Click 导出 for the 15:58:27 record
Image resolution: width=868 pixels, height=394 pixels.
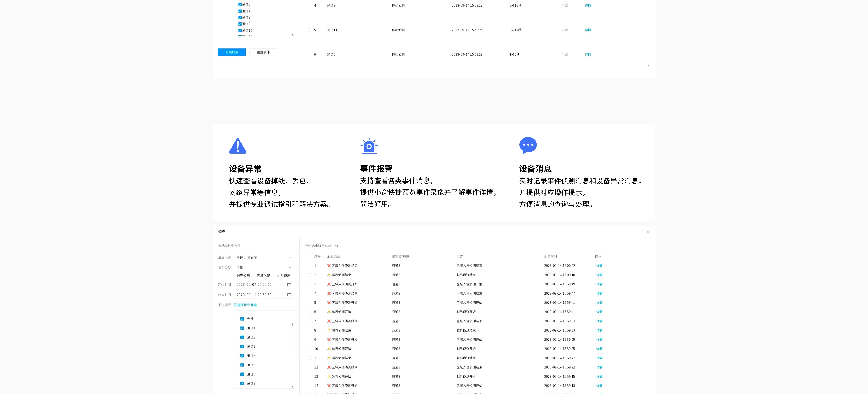565,54
